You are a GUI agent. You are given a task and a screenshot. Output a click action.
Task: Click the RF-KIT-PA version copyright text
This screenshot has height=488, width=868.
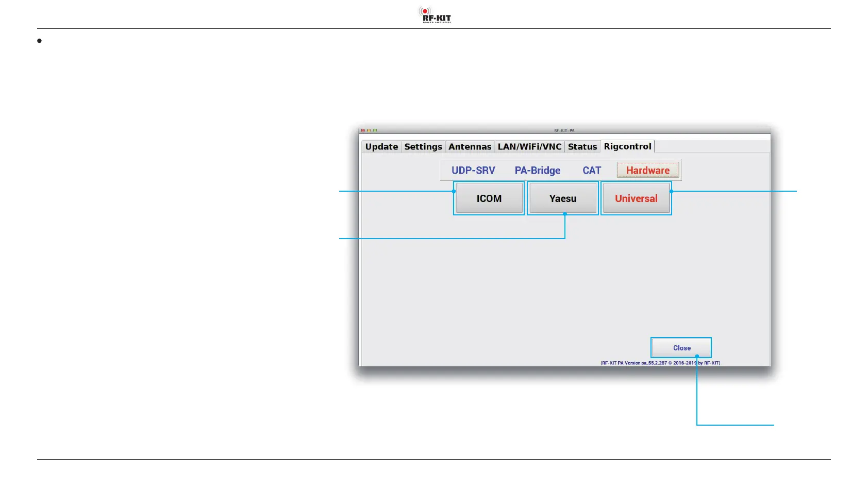pyautogui.click(x=660, y=363)
